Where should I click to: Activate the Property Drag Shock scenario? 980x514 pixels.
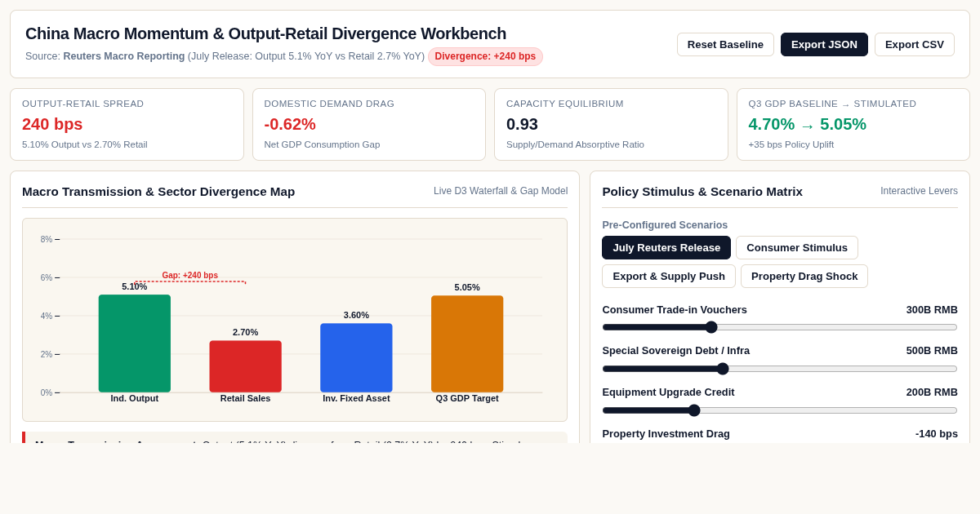click(x=804, y=276)
